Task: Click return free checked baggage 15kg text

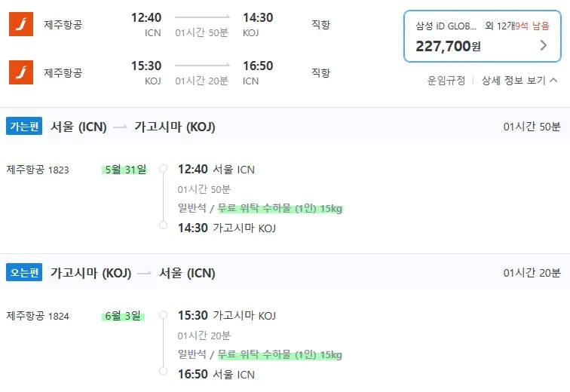Action: pyautogui.click(x=280, y=354)
